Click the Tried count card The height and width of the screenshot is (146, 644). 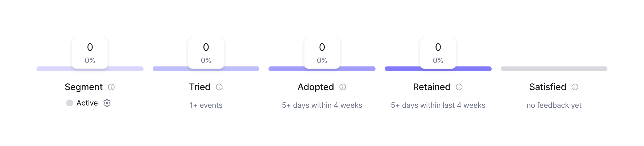click(x=206, y=53)
